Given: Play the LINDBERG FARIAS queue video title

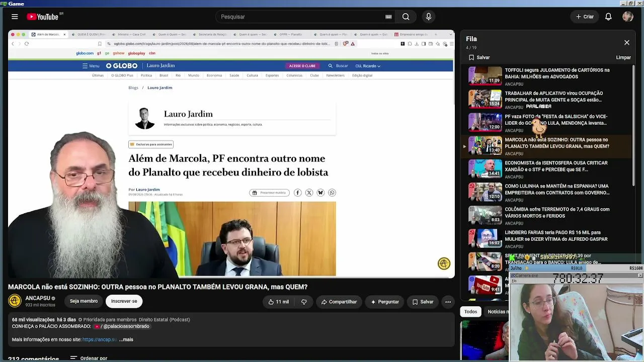Looking at the screenshot, I should [556, 236].
